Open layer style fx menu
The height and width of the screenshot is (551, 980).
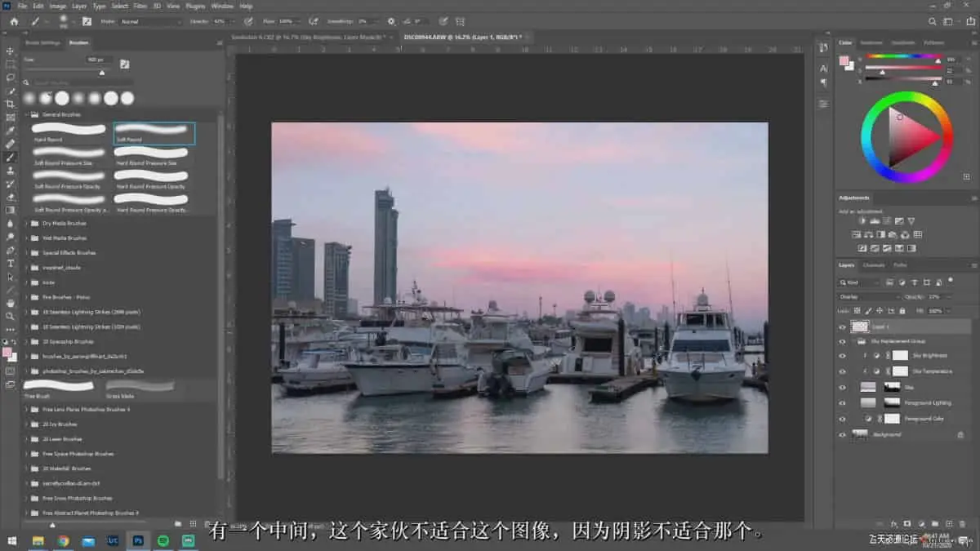(x=896, y=523)
